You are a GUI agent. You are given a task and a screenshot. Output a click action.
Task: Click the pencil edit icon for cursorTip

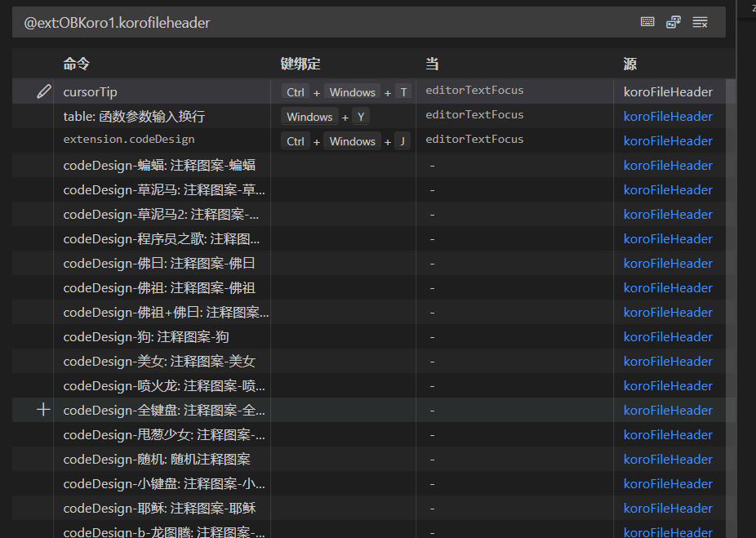tap(44, 91)
